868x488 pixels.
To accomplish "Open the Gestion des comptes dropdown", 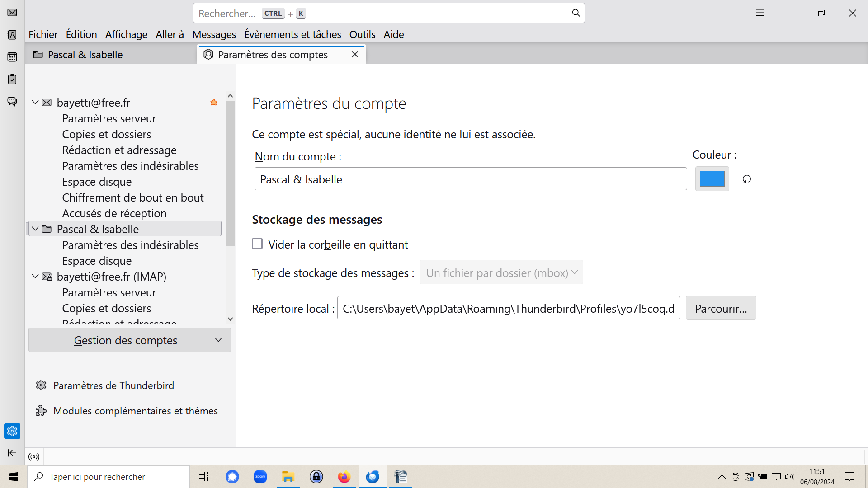I will (129, 340).
